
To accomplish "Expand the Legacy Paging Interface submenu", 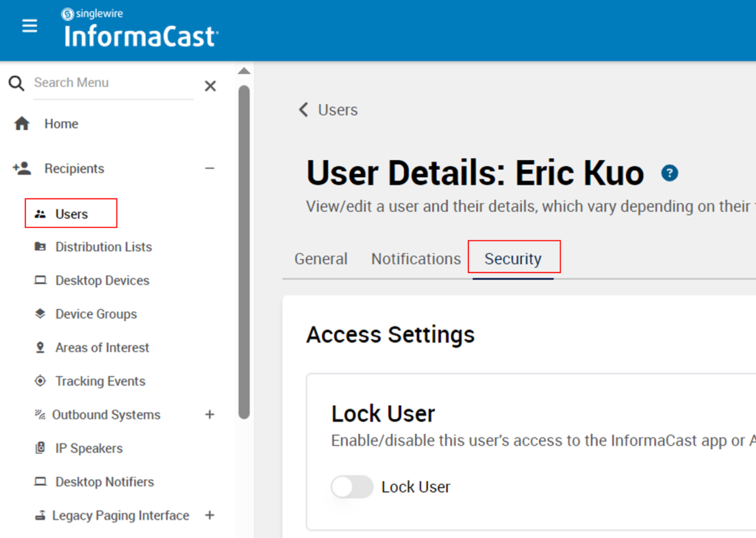I will (210, 515).
